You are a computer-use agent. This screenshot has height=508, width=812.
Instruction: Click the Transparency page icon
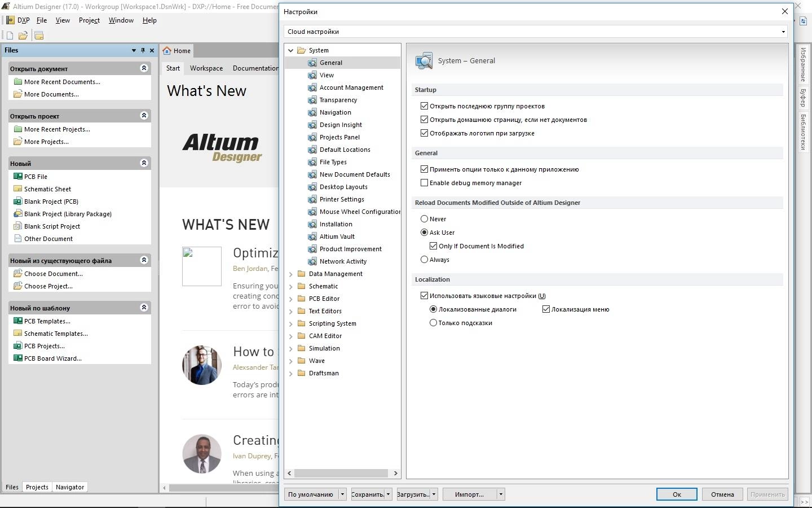click(312, 100)
